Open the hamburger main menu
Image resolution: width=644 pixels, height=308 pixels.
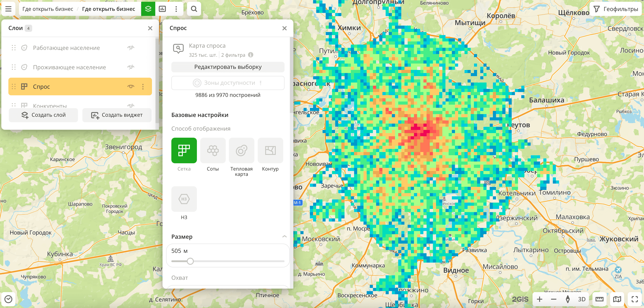(8, 9)
